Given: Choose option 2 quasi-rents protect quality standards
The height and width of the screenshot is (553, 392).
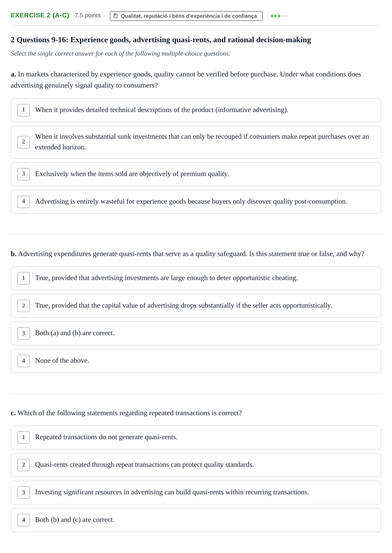Looking at the screenshot, I should 196,465.
